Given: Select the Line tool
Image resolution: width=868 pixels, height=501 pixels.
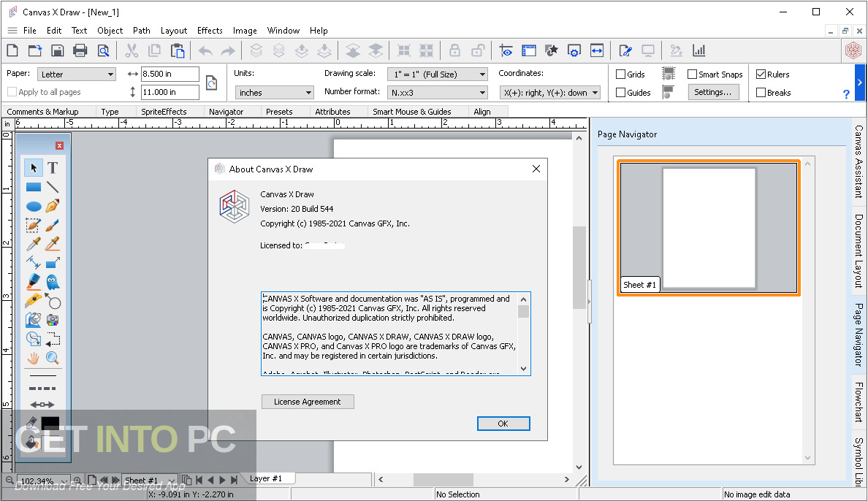Looking at the screenshot, I should click(x=53, y=187).
